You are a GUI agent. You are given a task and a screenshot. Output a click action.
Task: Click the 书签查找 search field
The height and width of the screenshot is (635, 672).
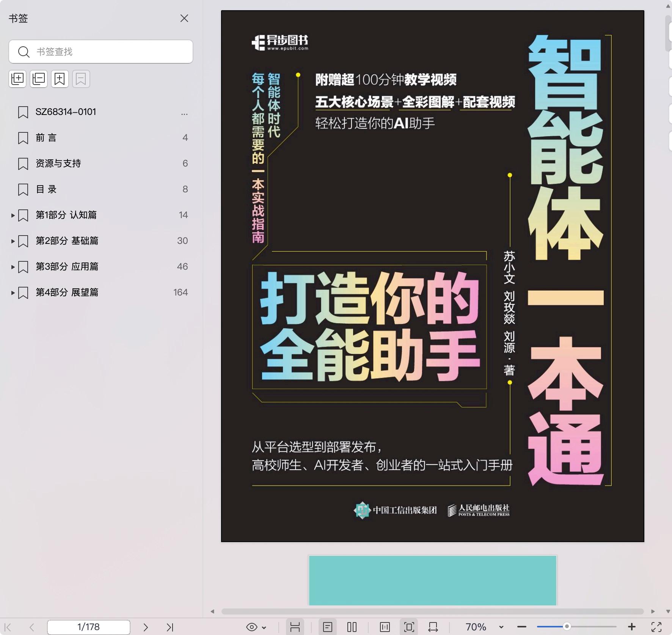106,52
